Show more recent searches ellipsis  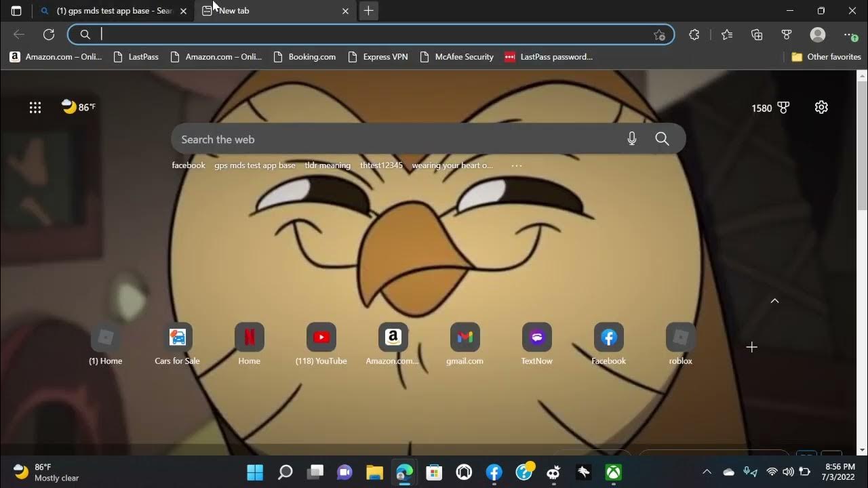click(x=517, y=165)
